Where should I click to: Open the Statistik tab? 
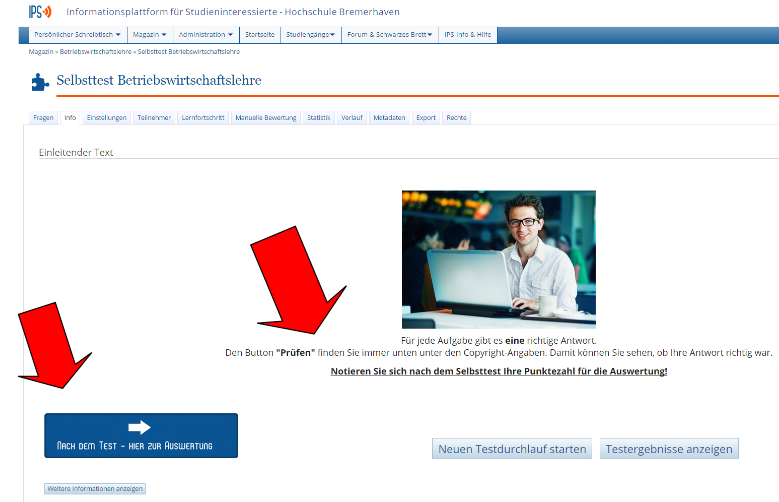319,118
